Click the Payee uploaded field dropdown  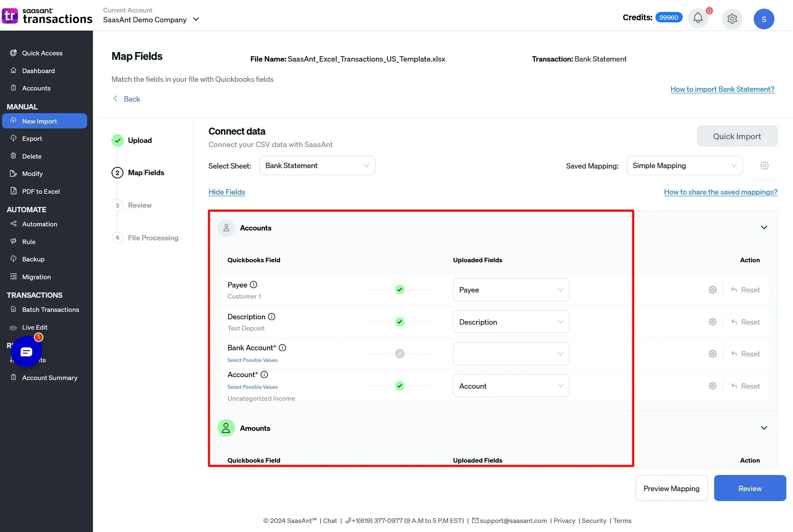(x=510, y=290)
